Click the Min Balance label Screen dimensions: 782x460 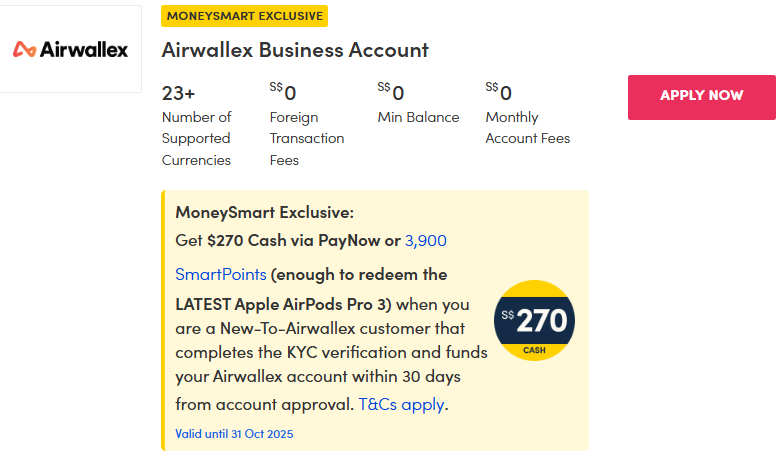pos(418,117)
